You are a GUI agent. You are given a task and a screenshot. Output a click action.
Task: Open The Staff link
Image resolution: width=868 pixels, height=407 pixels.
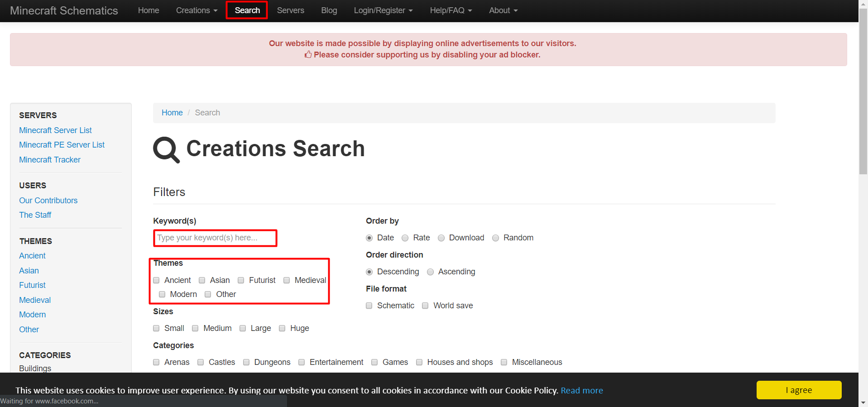(35, 215)
